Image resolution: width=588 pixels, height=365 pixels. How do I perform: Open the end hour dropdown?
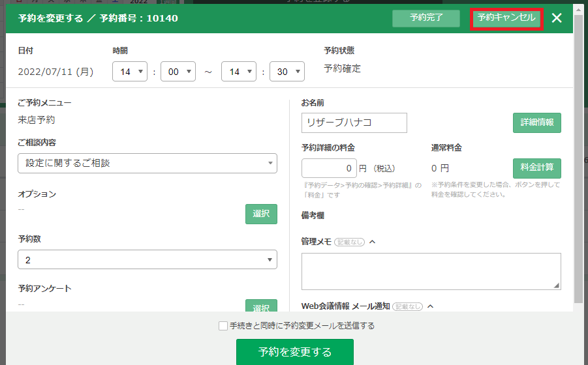click(x=239, y=72)
